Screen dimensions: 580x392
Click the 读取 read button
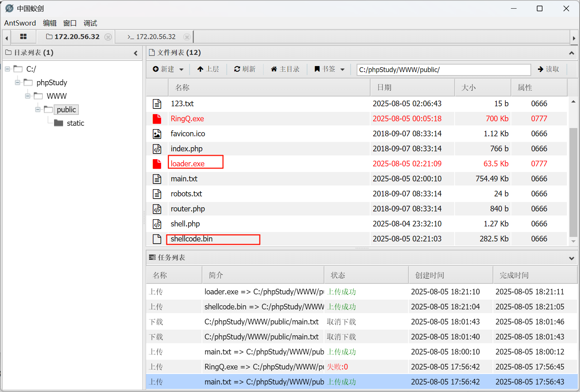click(548, 69)
